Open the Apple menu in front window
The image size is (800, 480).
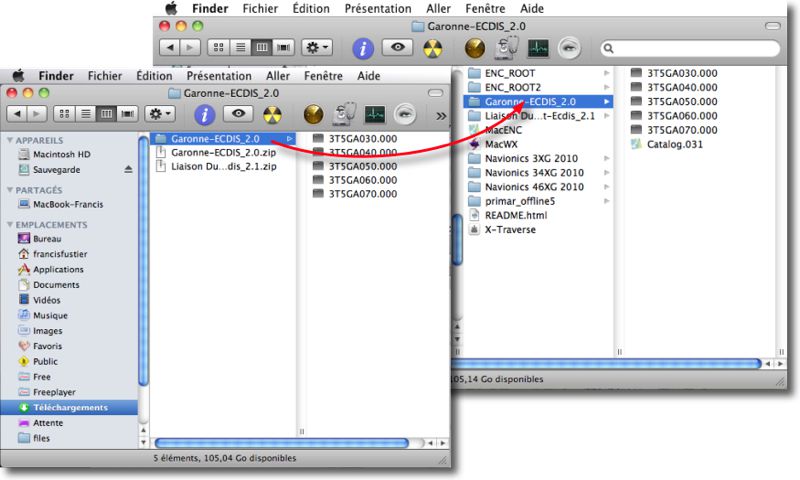click(x=18, y=75)
